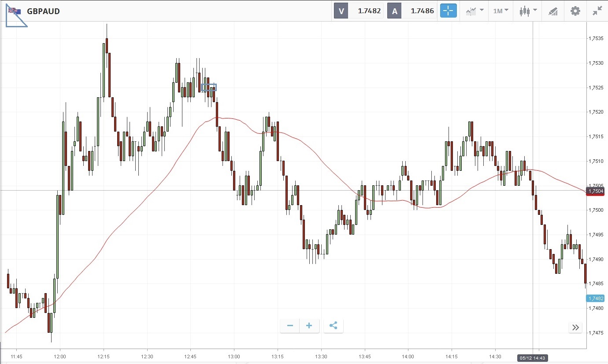The height and width of the screenshot is (364, 608).
Task: Open the 1M timeframe dropdown
Action: point(500,11)
